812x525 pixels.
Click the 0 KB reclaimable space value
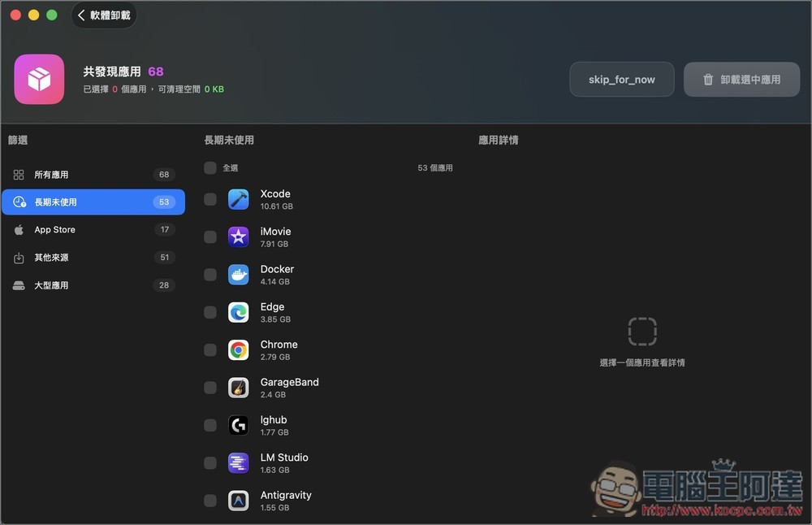(x=214, y=89)
